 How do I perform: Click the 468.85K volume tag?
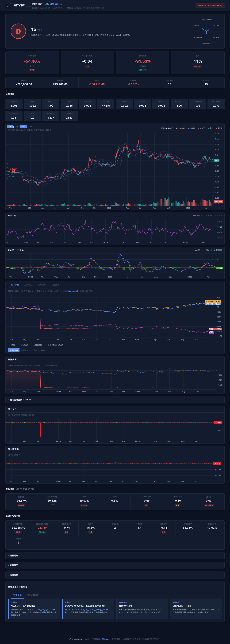point(218,202)
